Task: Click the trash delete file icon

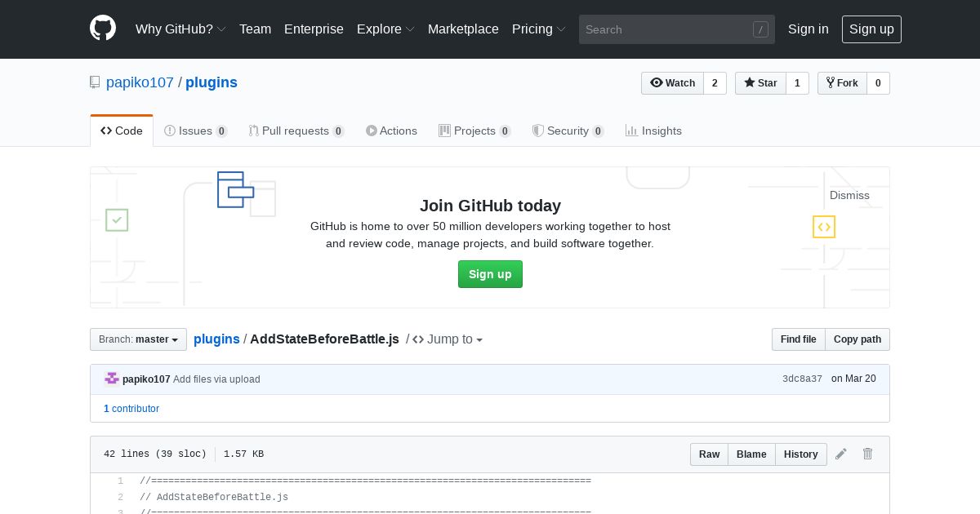Action: point(867,454)
